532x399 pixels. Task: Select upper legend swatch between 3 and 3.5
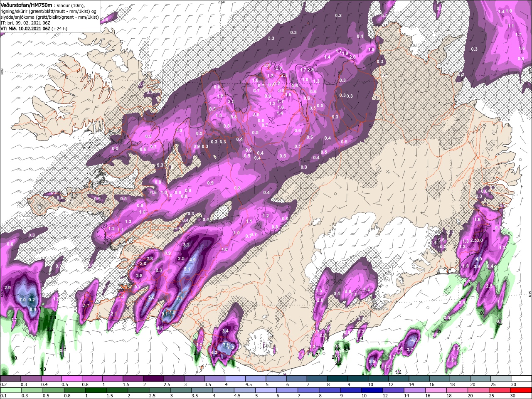coord(194,379)
